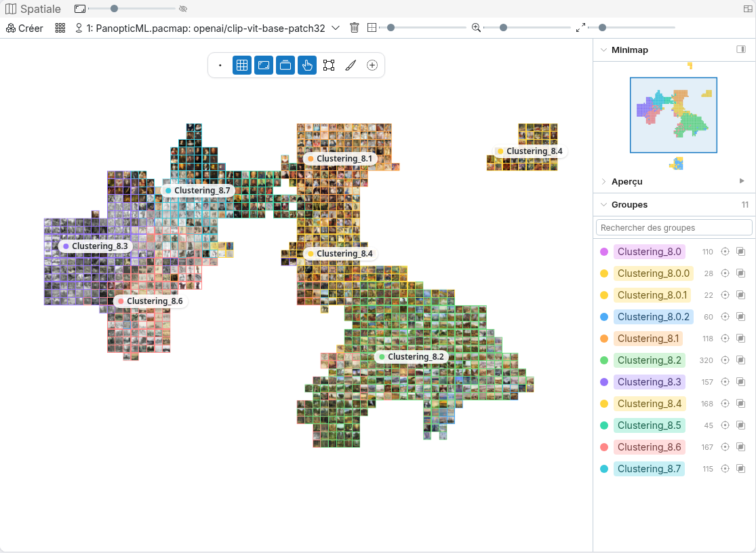Expand the Aperçu section
The image size is (756, 553).
(603, 181)
